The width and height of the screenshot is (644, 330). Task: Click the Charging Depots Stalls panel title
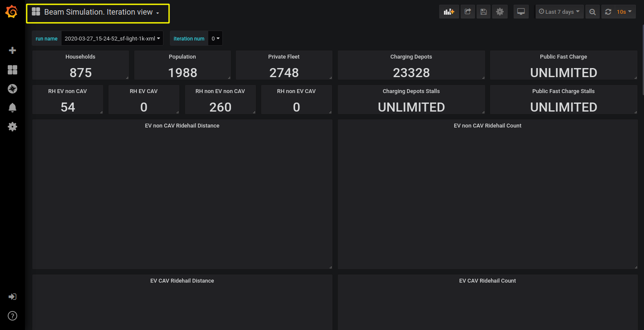pyautogui.click(x=411, y=91)
